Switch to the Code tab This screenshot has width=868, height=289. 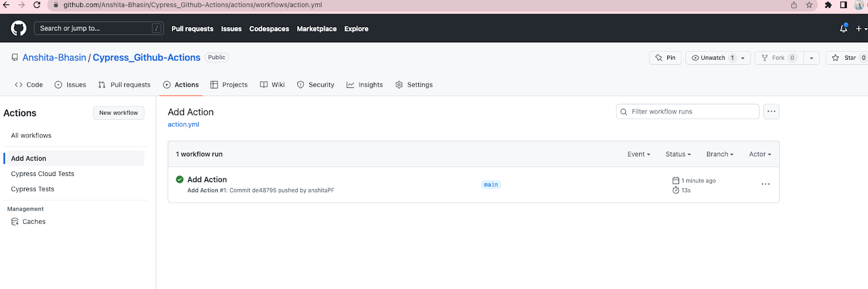pos(29,85)
